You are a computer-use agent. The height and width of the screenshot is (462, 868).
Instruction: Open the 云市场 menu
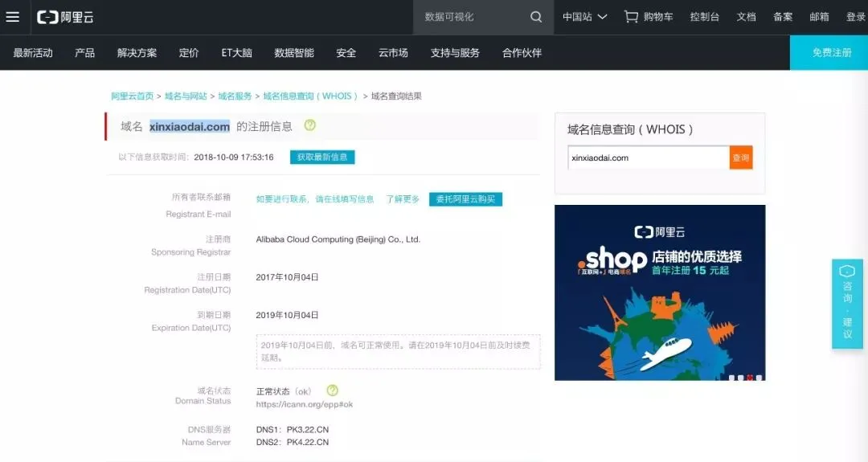click(393, 52)
